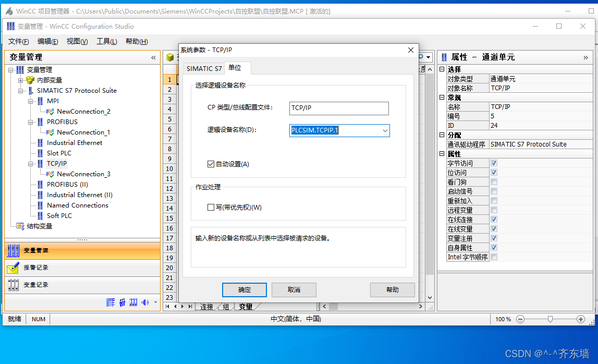The image size is (598, 364).
Task: Open the text library table icon
Action: (111, 302)
